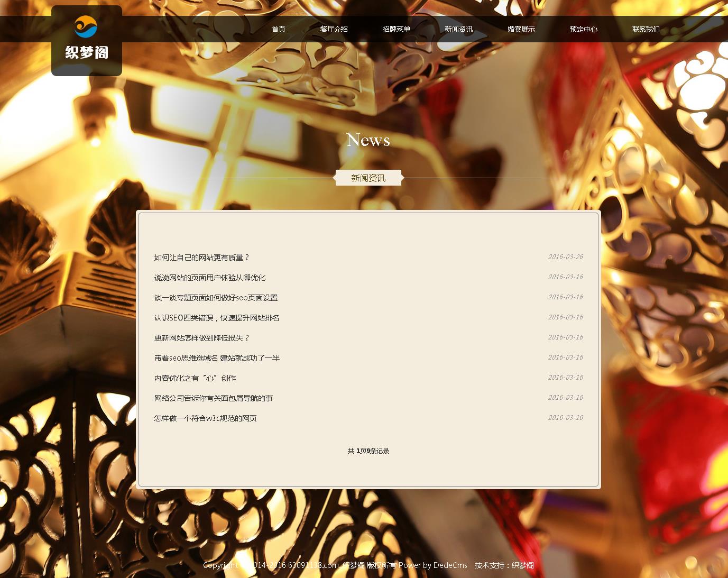Navigate to 预定中心
Image resolution: width=728 pixels, height=578 pixels.
coord(583,29)
